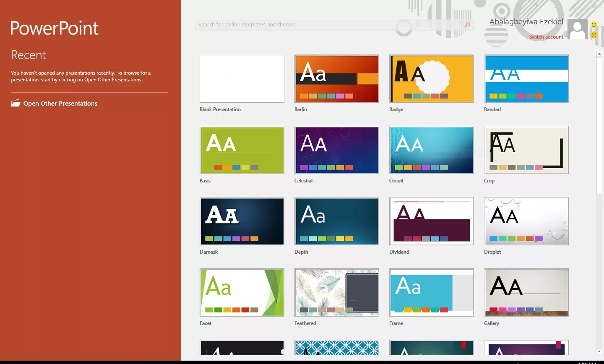Image resolution: width=604 pixels, height=364 pixels.
Task: Click the template list scroll-up arrow
Action: pyautogui.click(x=599, y=54)
